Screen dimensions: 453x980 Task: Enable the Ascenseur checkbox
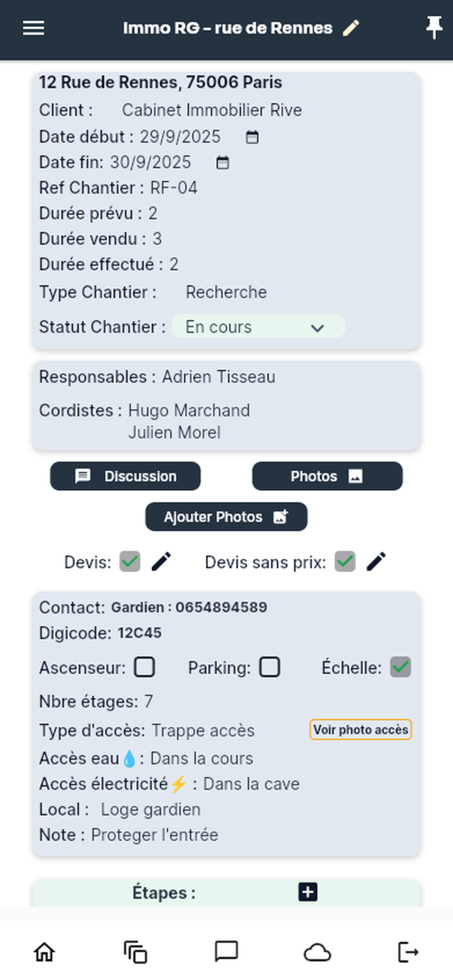click(144, 667)
